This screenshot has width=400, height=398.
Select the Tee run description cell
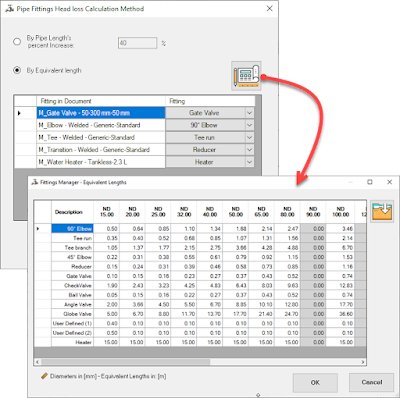click(x=72, y=238)
